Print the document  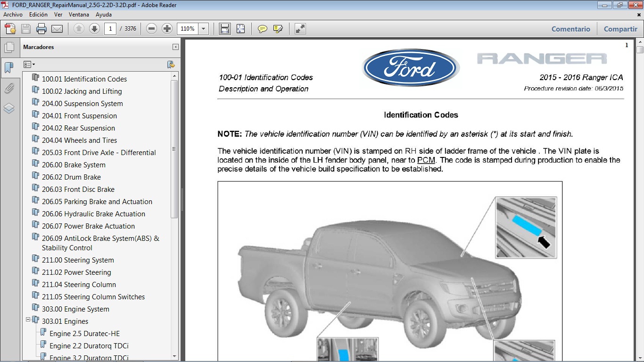[41, 28]
